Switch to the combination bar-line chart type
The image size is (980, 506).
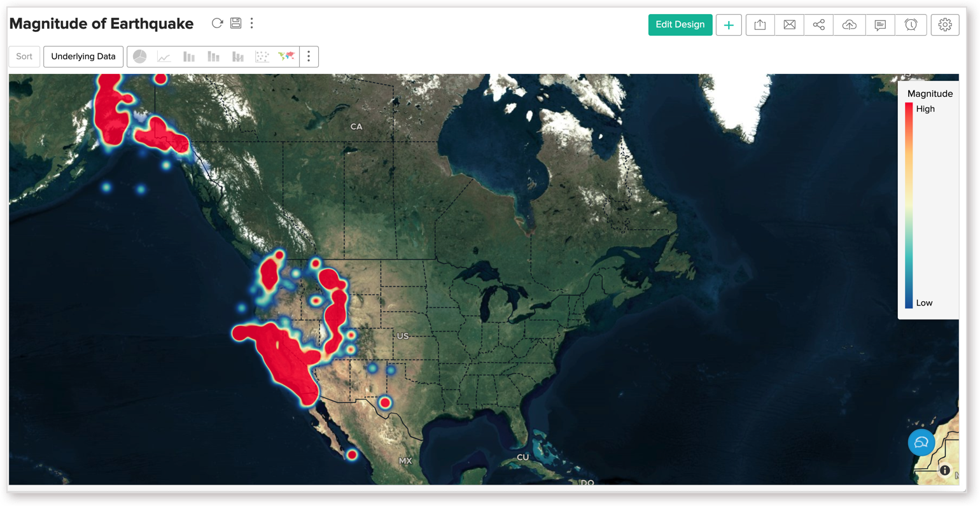237,57
